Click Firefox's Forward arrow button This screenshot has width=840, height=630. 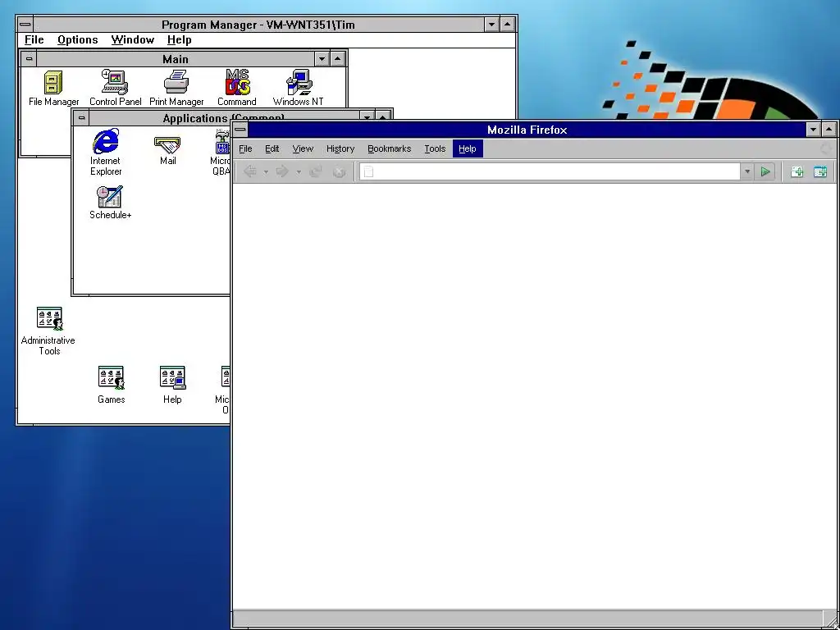[282, 171]
